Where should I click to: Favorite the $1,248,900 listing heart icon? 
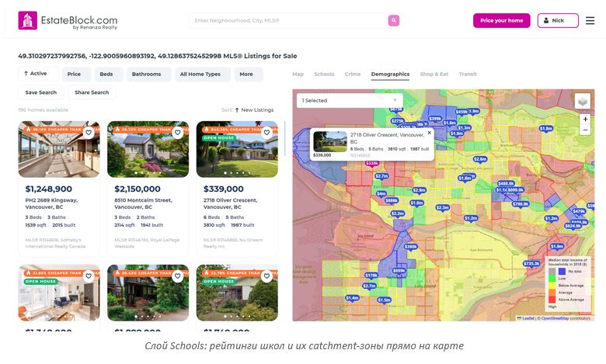pyautogui.click(x=89, y=133)
